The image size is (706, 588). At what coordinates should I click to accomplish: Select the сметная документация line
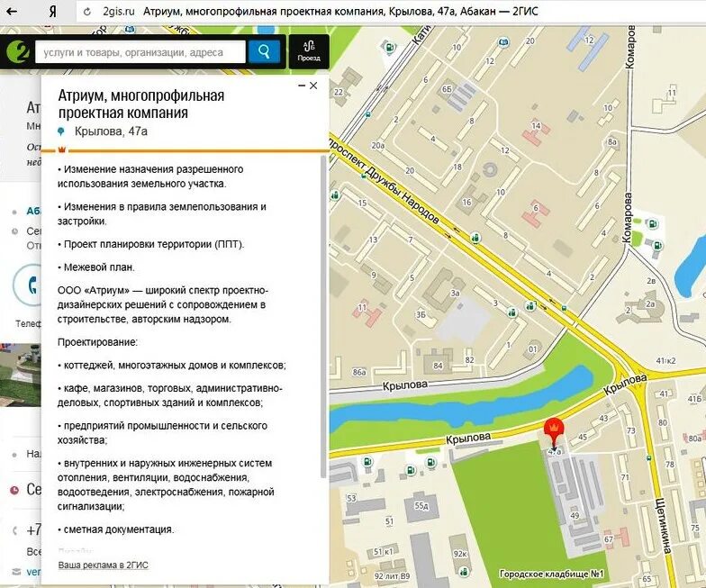click(115, 529)
